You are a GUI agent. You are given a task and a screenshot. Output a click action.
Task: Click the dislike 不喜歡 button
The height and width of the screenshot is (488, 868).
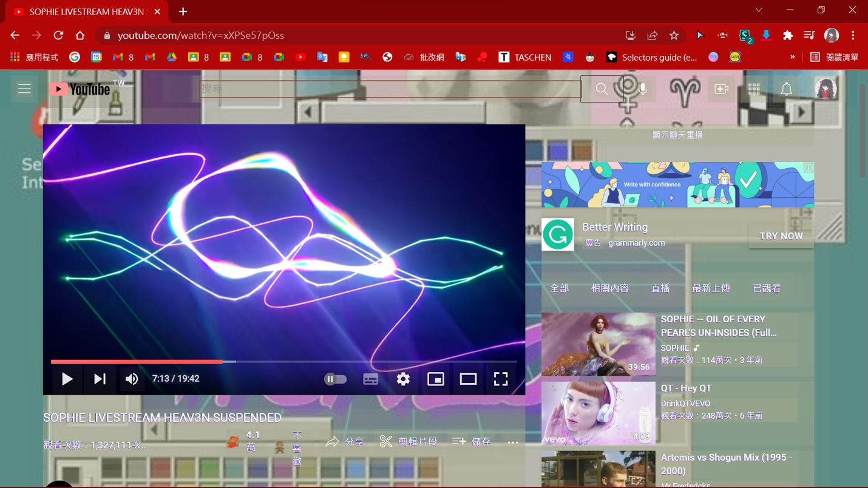click(x=288, y=448)
